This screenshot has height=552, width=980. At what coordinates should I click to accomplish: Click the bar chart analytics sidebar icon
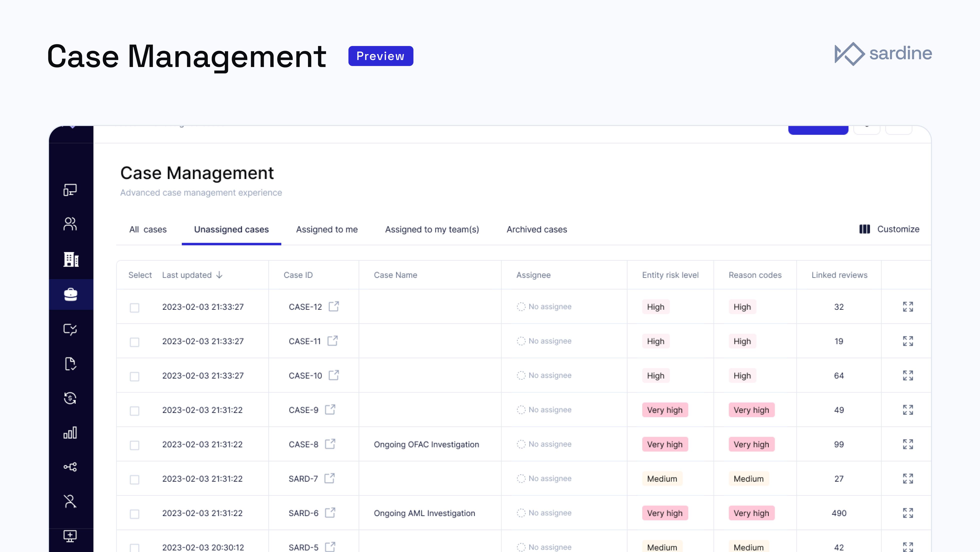coord(70,432)
